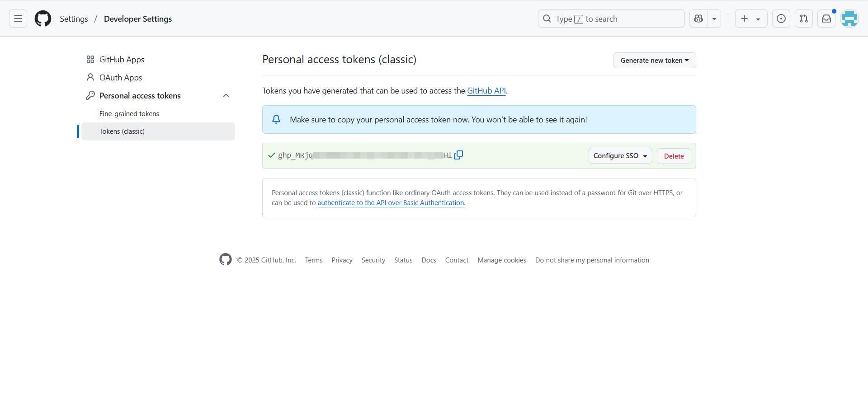Click the GitHub logo in the header
The image size is (868, 412).
pos(42,19)
